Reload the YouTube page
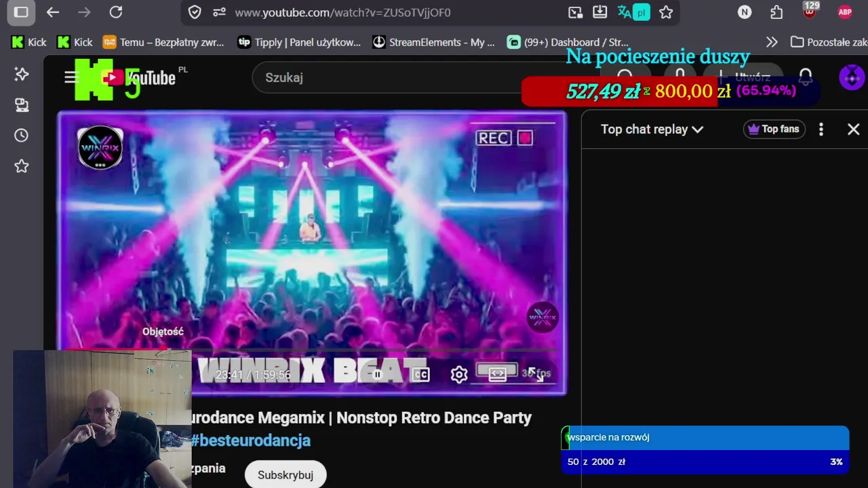This screenshot has width=868, height=488. point(116,12)
